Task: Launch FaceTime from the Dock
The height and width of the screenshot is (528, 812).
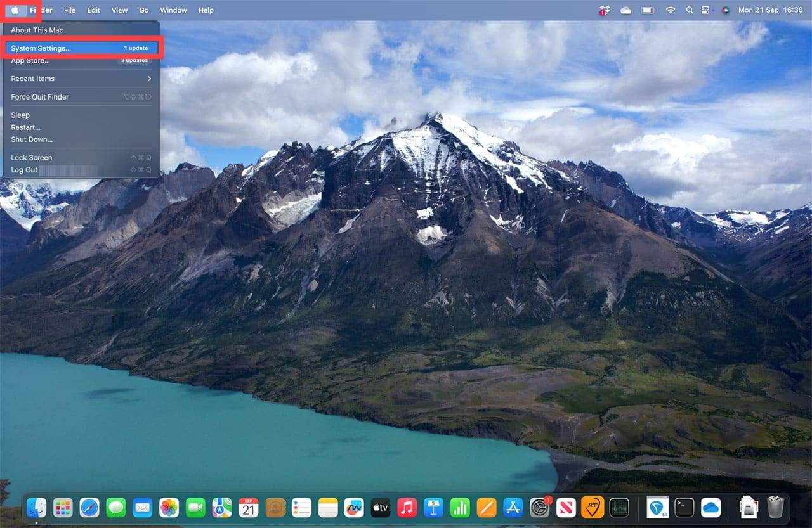Action: pos(195,507)
